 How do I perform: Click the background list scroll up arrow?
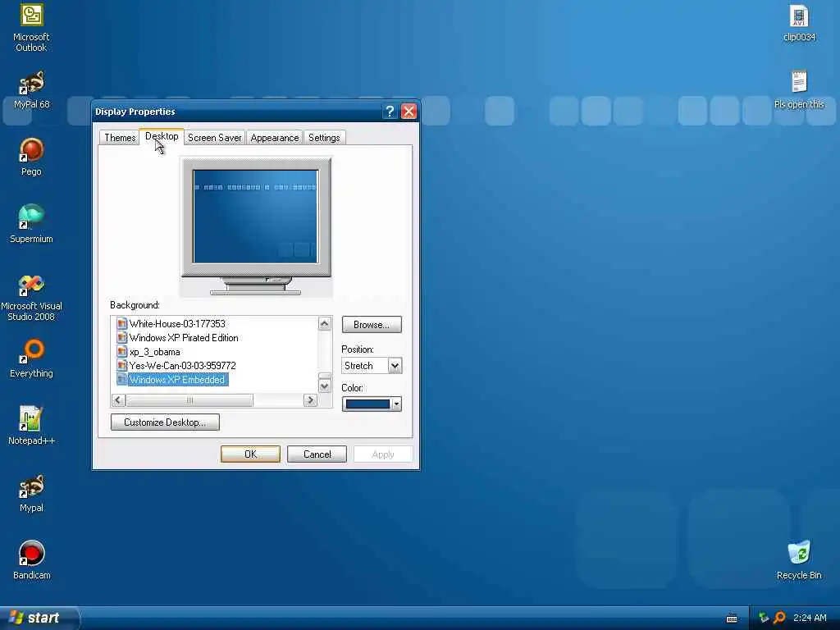324,323
